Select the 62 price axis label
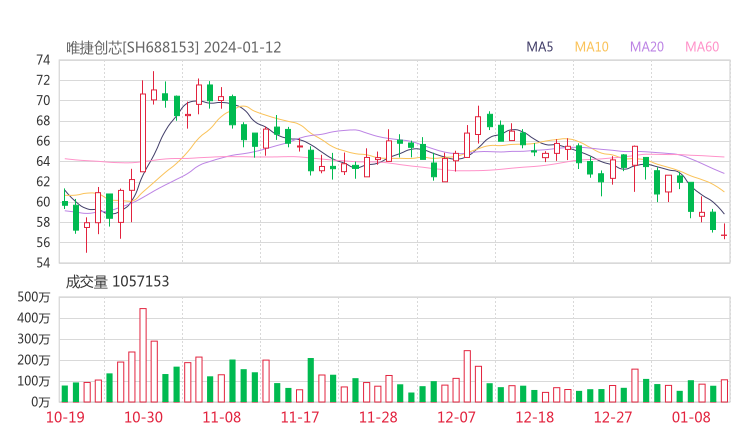 click(43, 182)
